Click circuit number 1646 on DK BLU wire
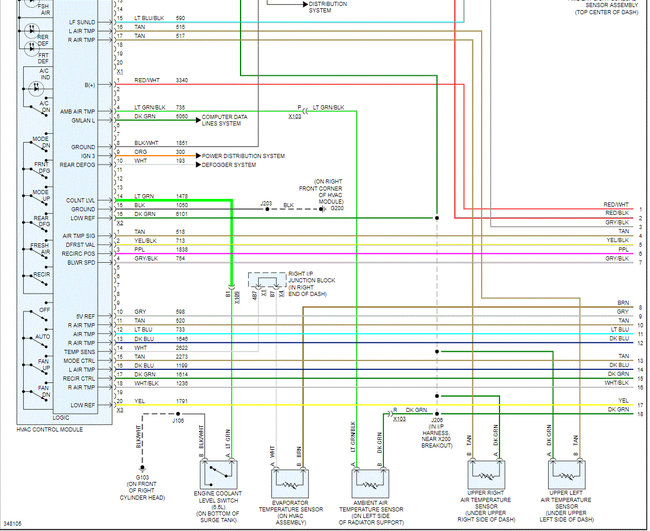The width and height of the screenshot is (650, 531). pos(182,339)
